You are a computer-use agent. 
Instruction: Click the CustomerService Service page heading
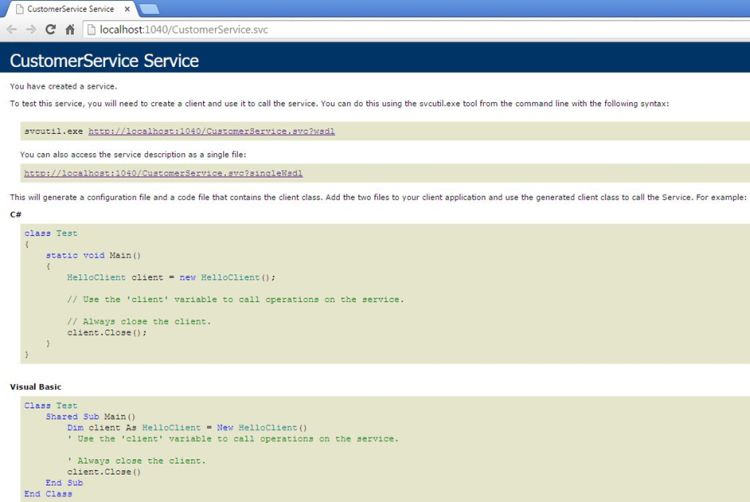[x=104, y=61]
